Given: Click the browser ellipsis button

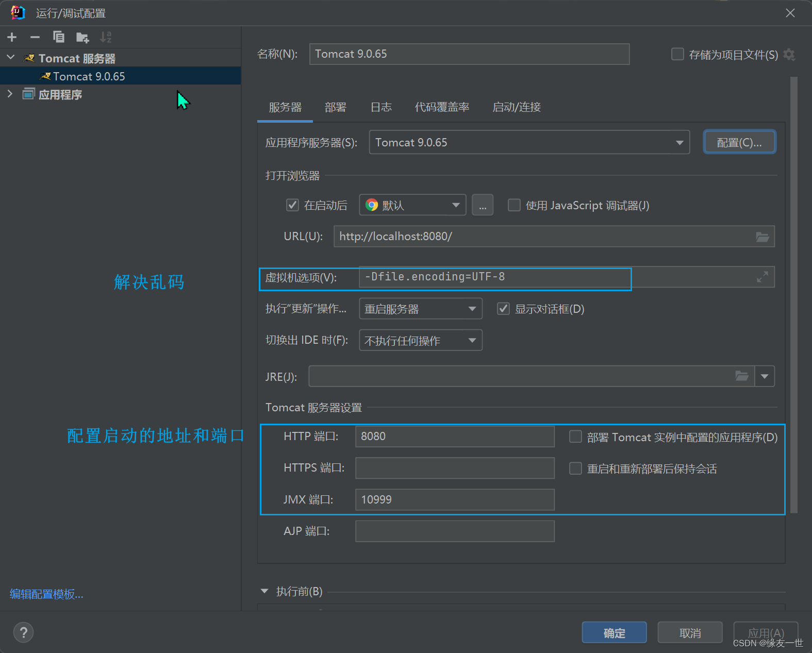Looking at the screenshot, I should click(x=483, y=205).
